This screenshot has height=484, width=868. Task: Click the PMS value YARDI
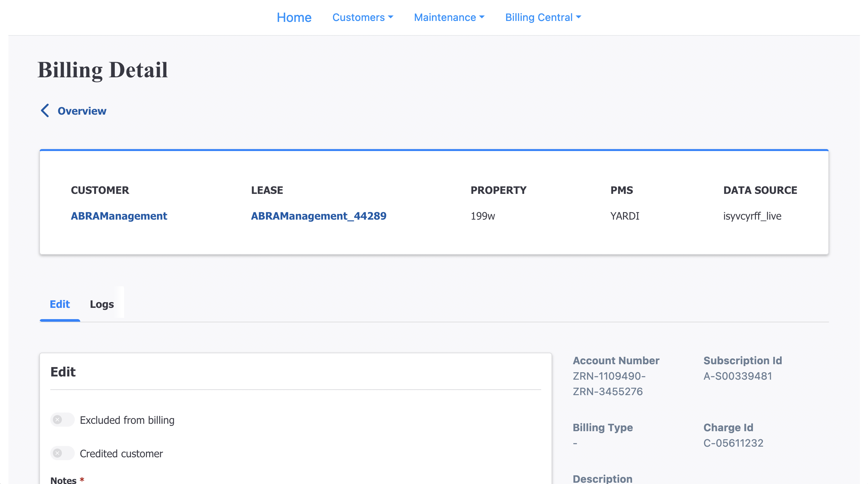625,216
